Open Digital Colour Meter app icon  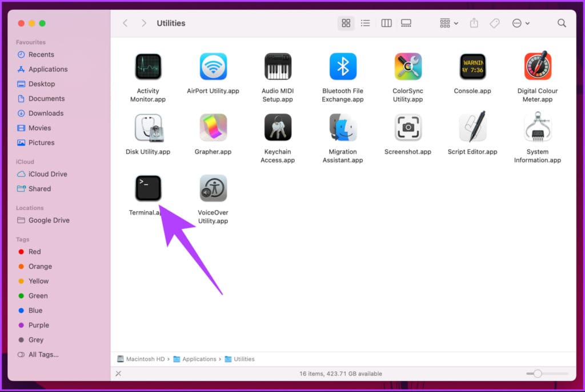click(538, 66)
